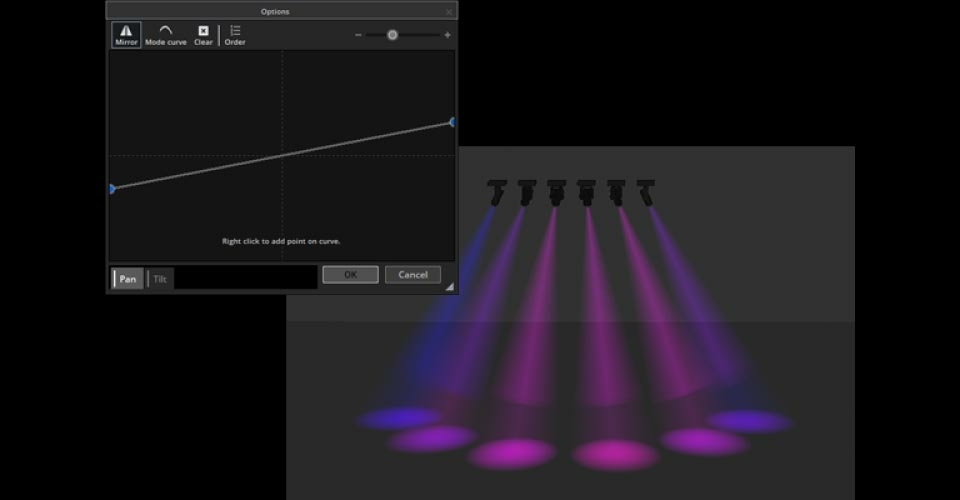The image size is (960, 500).
Task: Toggle the Mirror option
Action: pos(126,36)
